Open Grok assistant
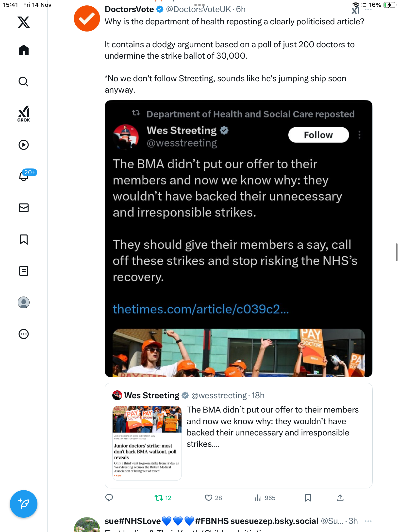399x532 pixels. 24,114
